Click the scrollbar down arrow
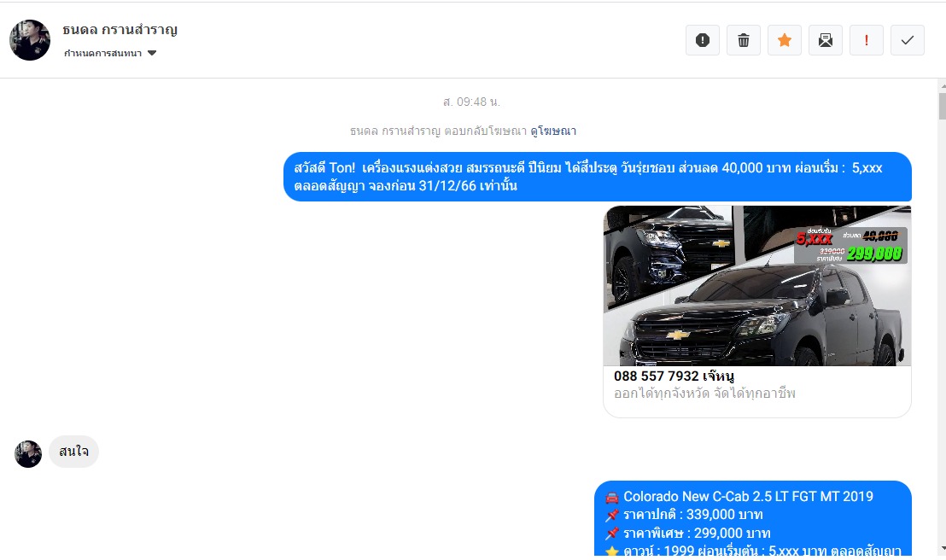 pyautogui.click(x=942, y=548)
